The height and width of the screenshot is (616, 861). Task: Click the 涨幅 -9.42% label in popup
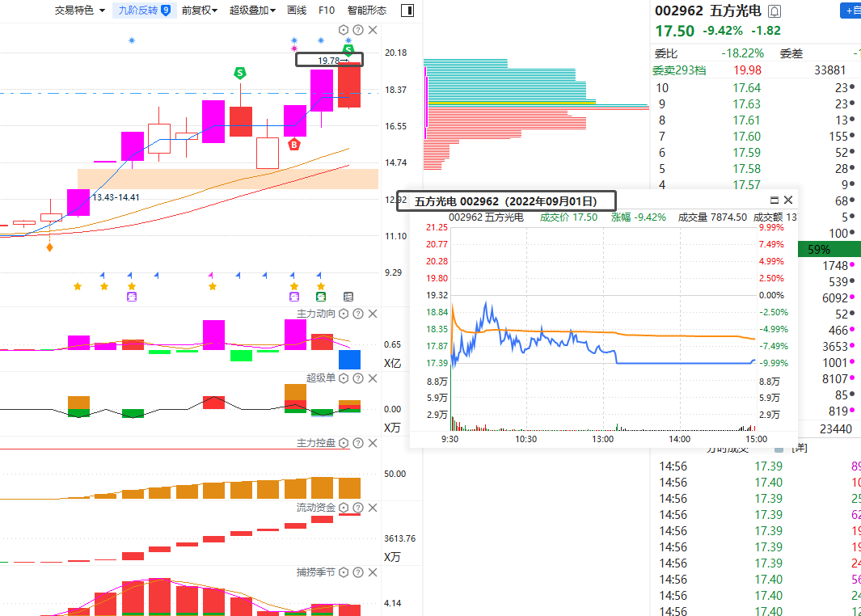coord(639,217)
